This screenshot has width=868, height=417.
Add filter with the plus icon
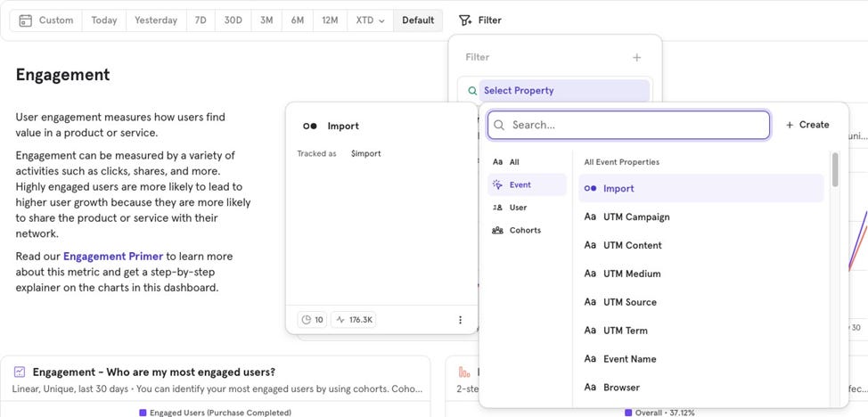coord(636,58)
